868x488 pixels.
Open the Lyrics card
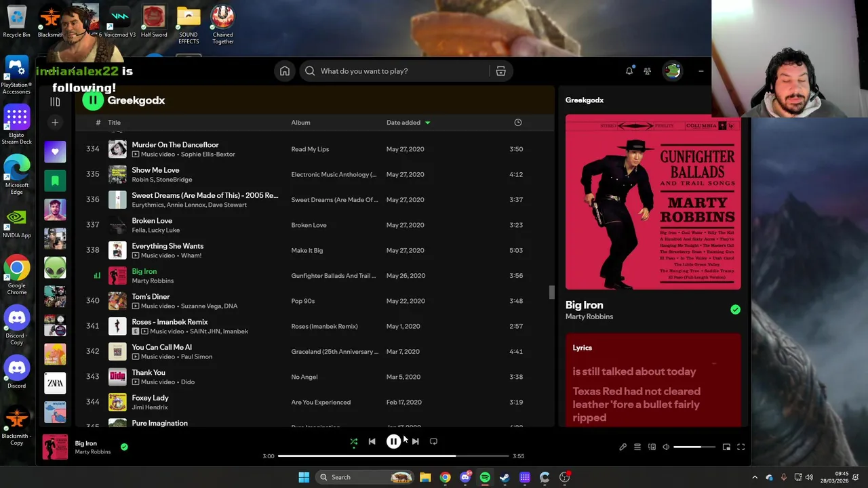tap(653, 380)
